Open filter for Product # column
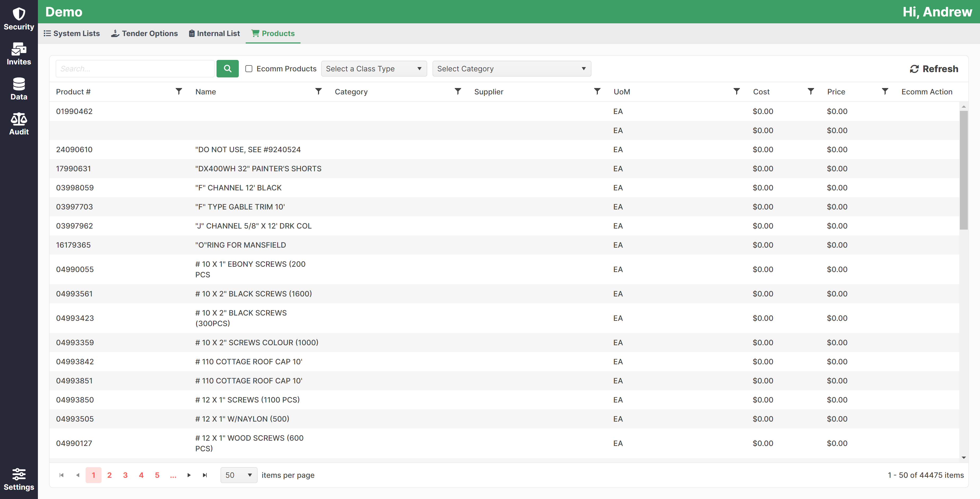The height and width of the screenshot is (499, 980). point(179,91)
